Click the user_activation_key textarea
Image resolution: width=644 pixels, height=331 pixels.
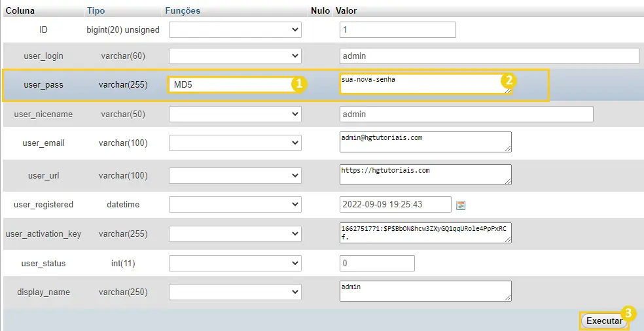pos(425,233)
